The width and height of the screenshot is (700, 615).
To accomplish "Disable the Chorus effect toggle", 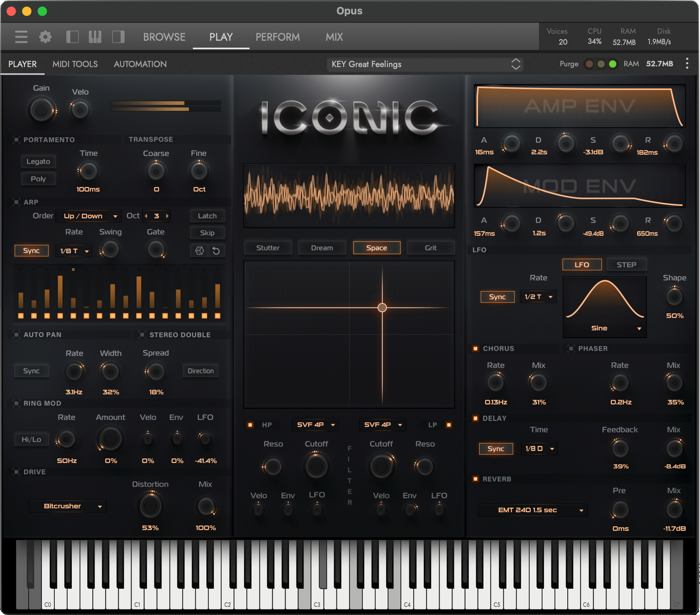I will coord(475,349).
